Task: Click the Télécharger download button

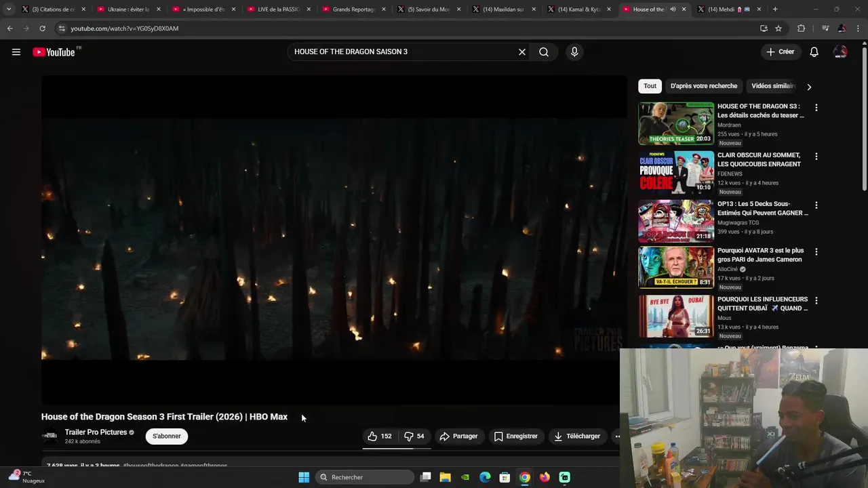Action: coord(577,436)
